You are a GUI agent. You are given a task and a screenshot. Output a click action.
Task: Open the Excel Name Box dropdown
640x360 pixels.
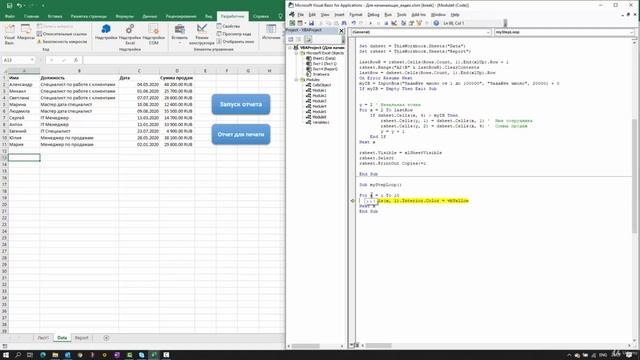coord(32,60)
